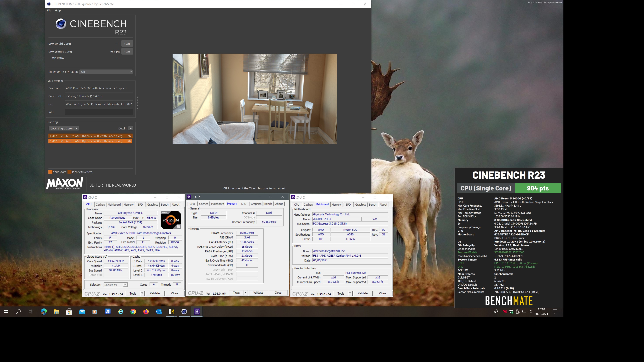This screenshot has height=362, width=644.
Task: Click taskbar clock showing 17:18
Action: click(541, 312)
